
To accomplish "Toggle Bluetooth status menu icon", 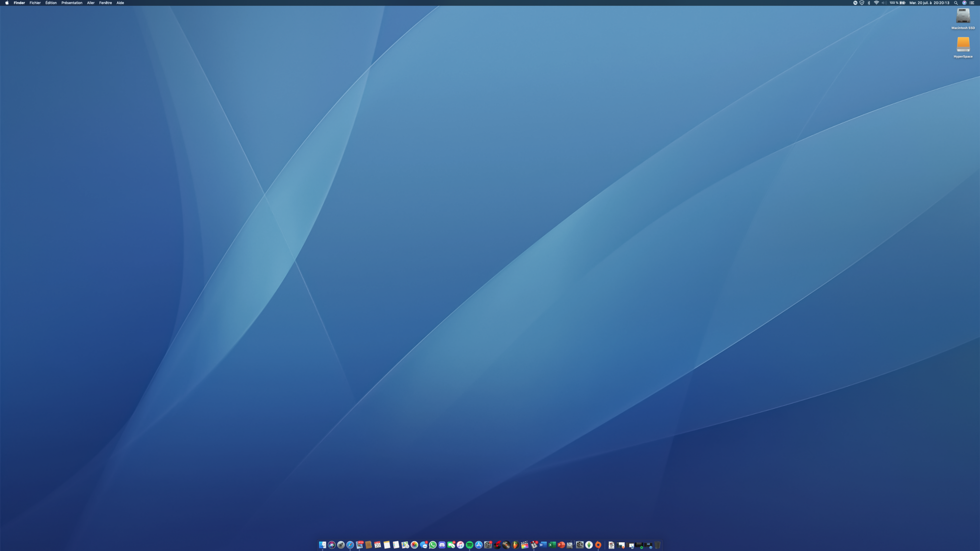I will 869,3.
